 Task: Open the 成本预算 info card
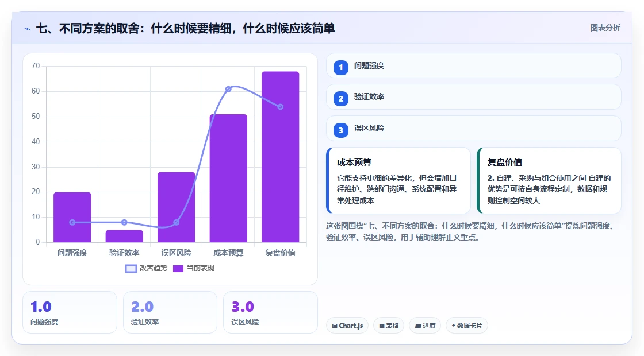[398, 180]
